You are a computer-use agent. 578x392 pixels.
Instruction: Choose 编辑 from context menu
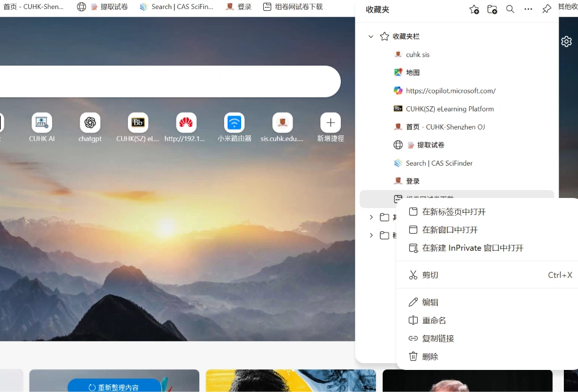tap(487, 302)
